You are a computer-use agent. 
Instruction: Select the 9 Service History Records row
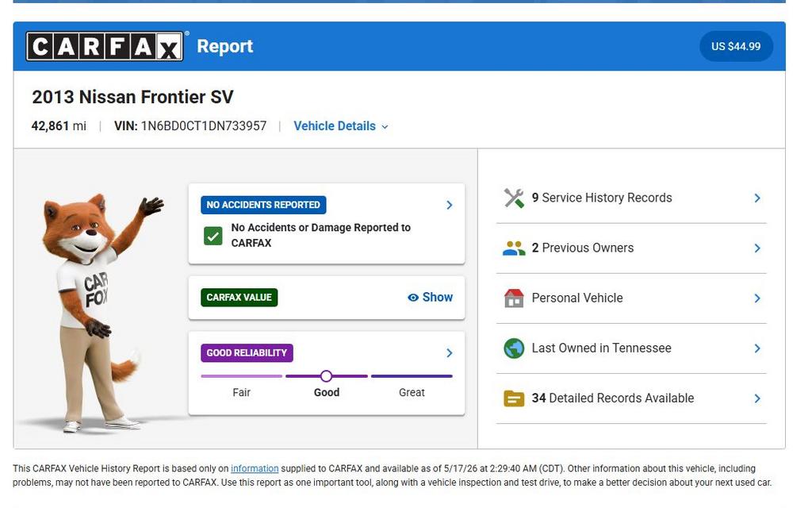pyautogui.click(x=631, y=198)
